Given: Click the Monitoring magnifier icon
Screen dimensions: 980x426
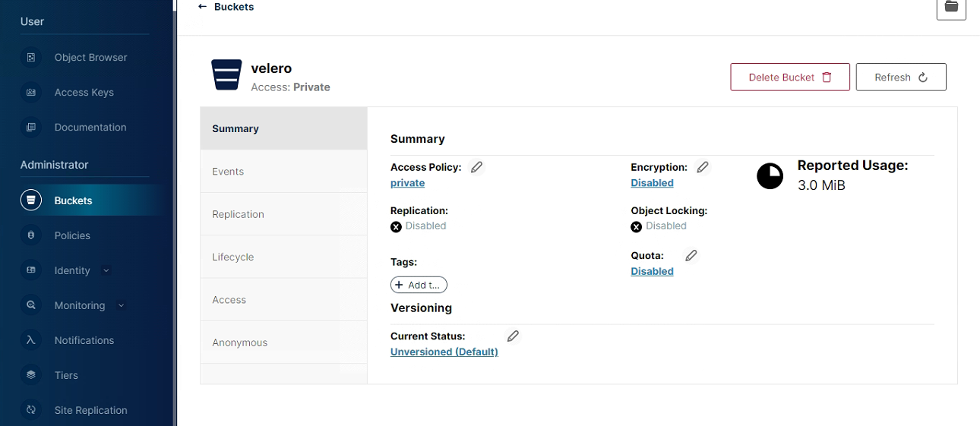Looking at the screenshot, I should (x=31, y=305).
